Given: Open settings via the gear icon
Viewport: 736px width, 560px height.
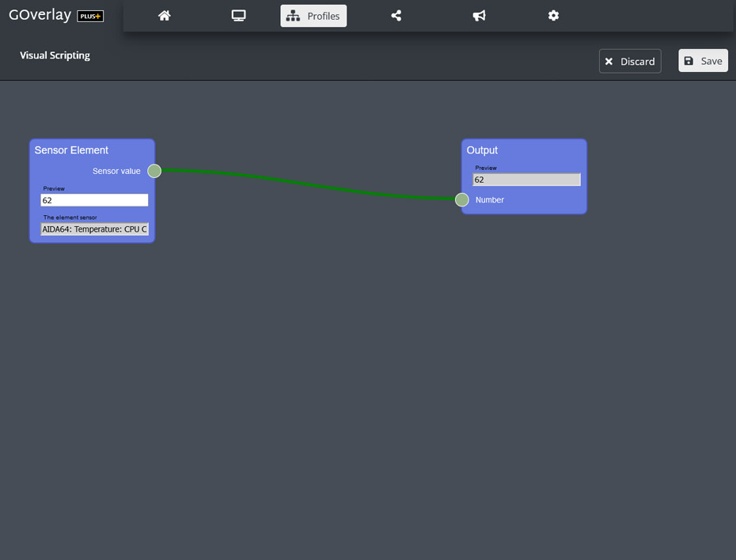Looking at the screenshot, I should pos(553,16).
